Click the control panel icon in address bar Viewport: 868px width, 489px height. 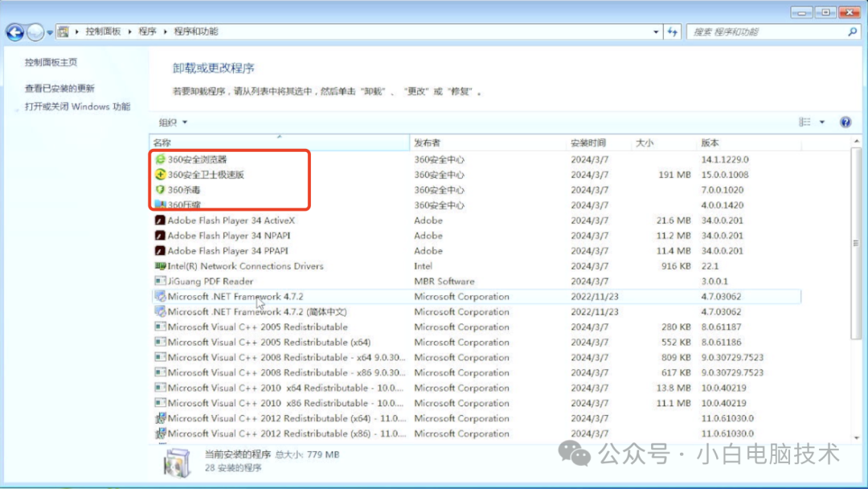click(63, 31)
